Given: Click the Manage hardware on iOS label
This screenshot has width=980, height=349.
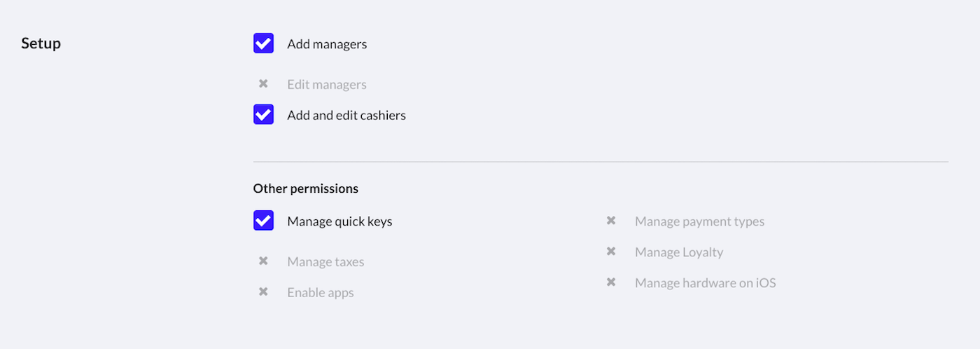Looking at the screenshot, I should 705,283.
